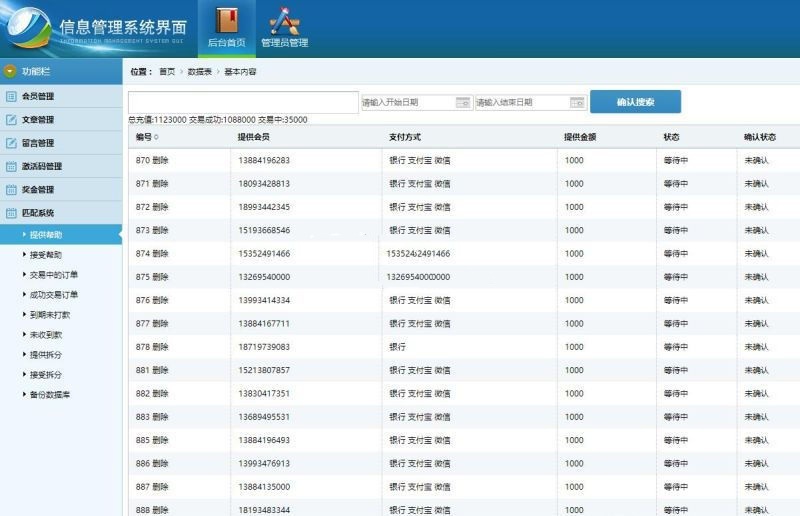The width and height of the screenshot is (800, 516).
Task: Click 删除 link for record 870
Action: pos(161,160)
